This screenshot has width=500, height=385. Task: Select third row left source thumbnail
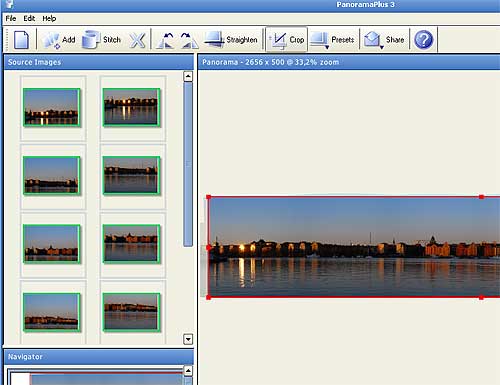point(52,244)
